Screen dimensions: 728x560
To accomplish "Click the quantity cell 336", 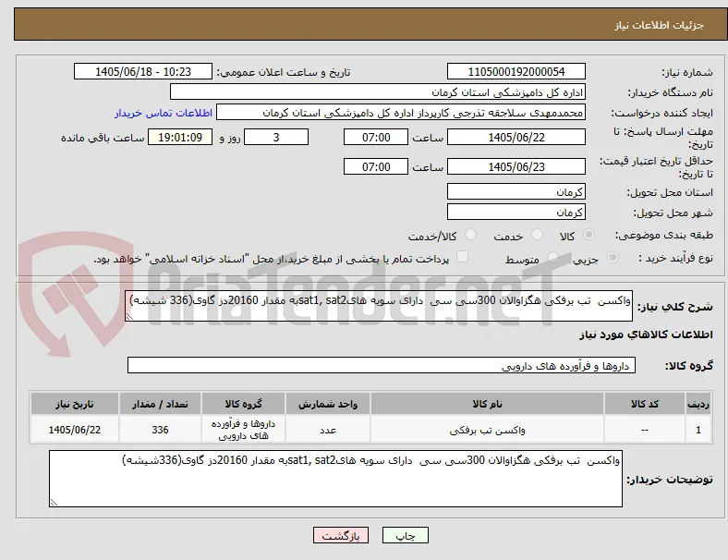I will [x=160, y=430].
